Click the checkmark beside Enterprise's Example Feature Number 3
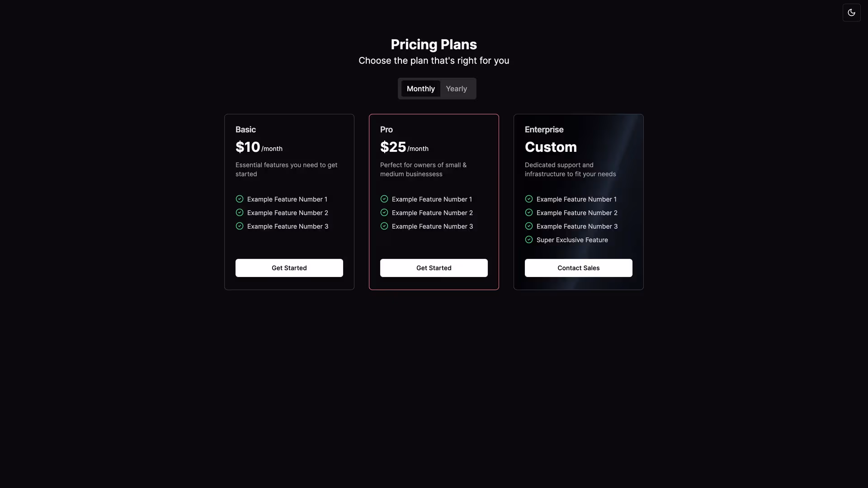The height and width of the screenshot is (488, 868). pyautogui.click(x=528, y=226)
